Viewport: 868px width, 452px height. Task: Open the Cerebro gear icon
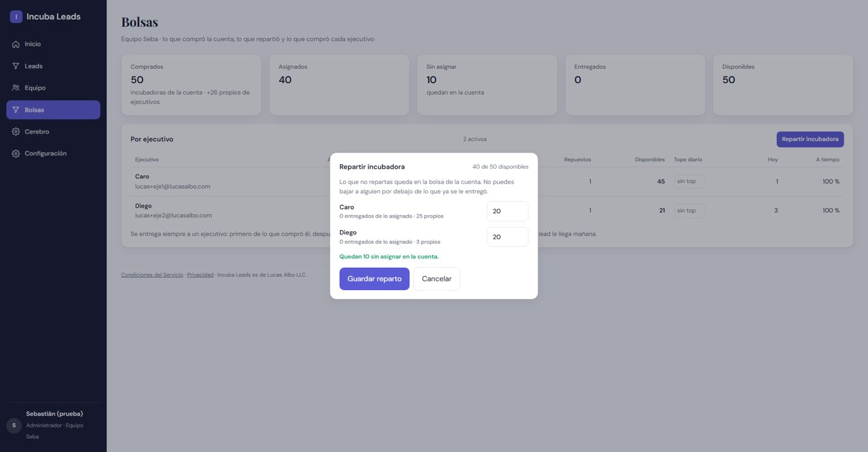click(15, 131)
